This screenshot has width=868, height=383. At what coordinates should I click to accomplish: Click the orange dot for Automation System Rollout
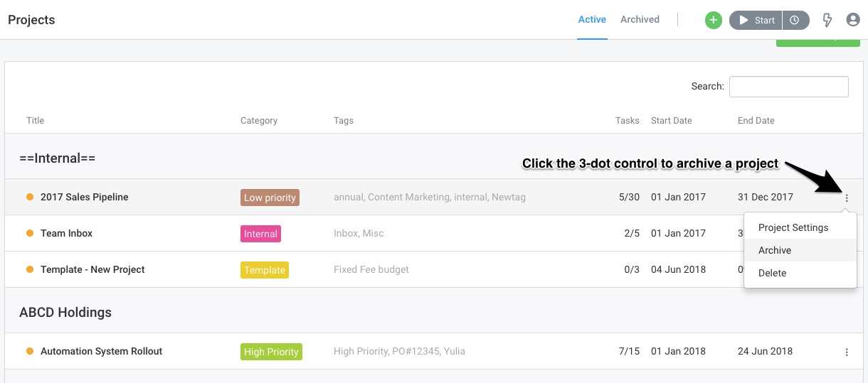[x=30, y=351]
